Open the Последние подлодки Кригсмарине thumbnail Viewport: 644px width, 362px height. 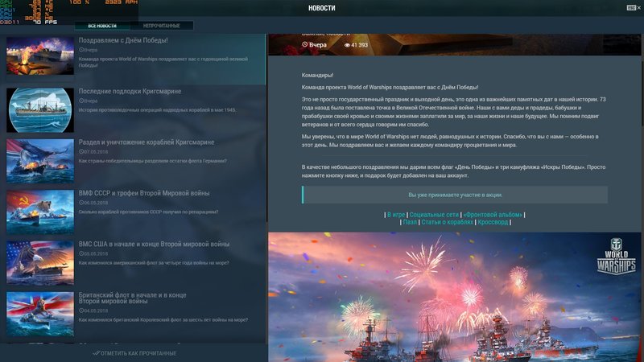(x=40, y=110)
